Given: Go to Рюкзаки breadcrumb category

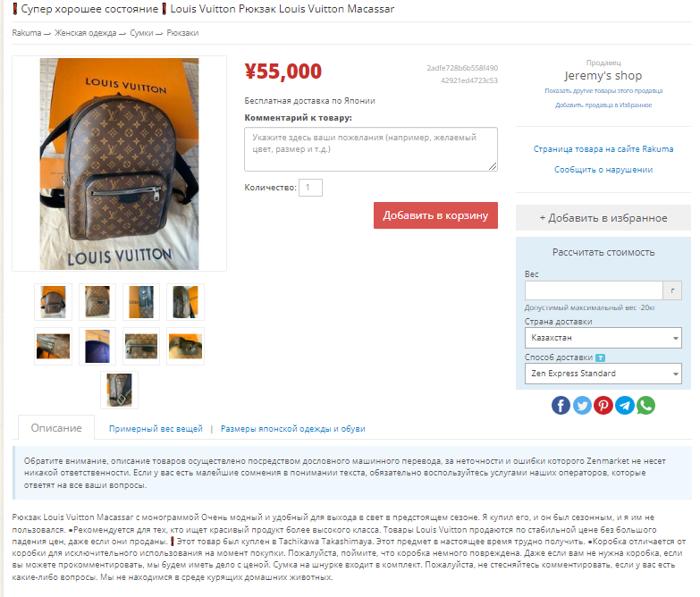Looking at the screenshot, I should 182,33.
